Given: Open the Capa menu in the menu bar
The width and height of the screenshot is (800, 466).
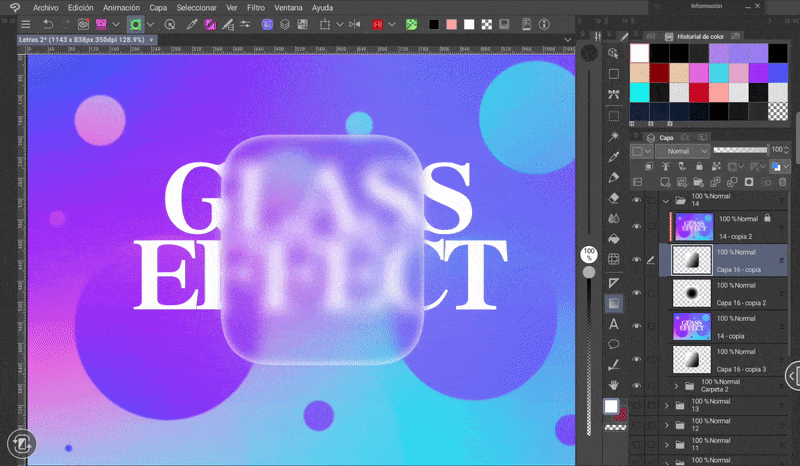Looking at the screenshot, I should 158,8.
